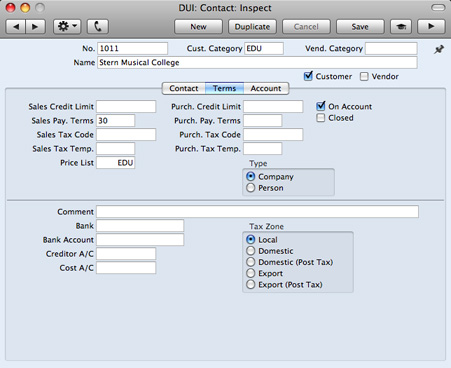This screenshot has width=451, height=368.
Task: Toggle the Customer checkbox
Action: tap(308, 76)
